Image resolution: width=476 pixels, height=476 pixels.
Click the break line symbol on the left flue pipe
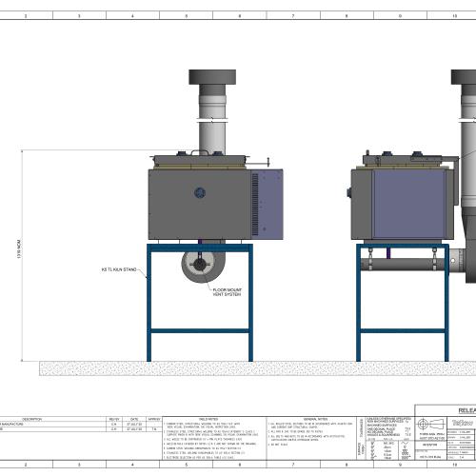click(x=212, y=120)
